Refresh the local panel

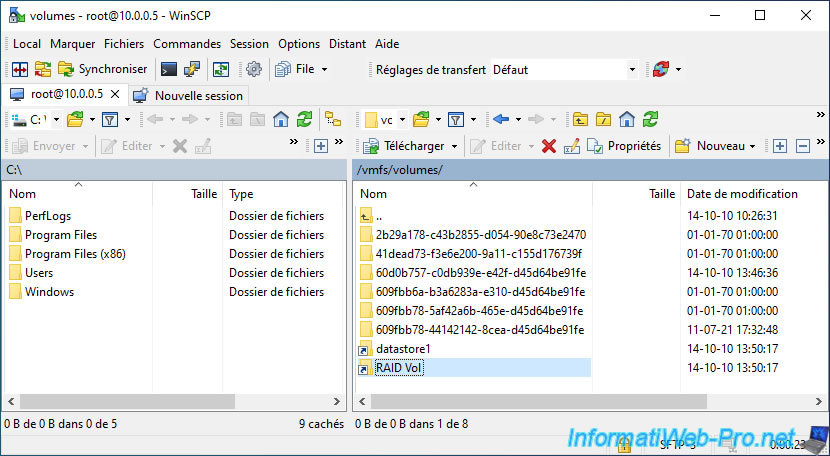pos(304,120)
